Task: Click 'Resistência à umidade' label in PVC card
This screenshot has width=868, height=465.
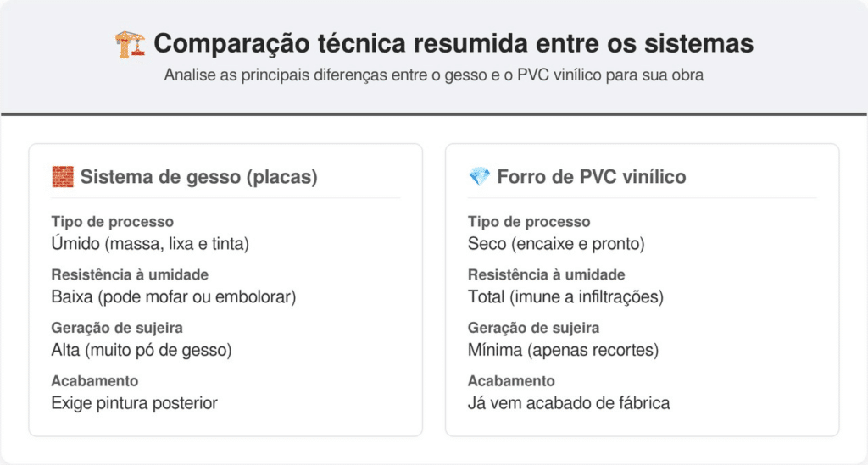Action: point(547,274)
